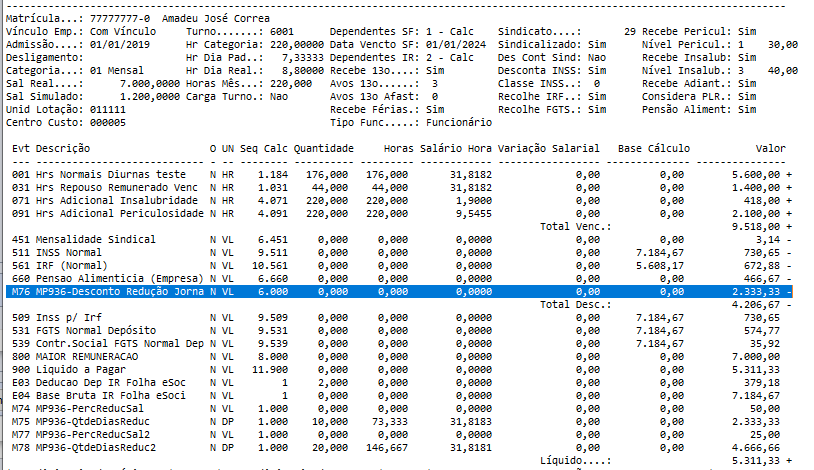The image size is (814, 470).
Task: Click the Unid Lotação value 011111
Action: coord(108,110)
